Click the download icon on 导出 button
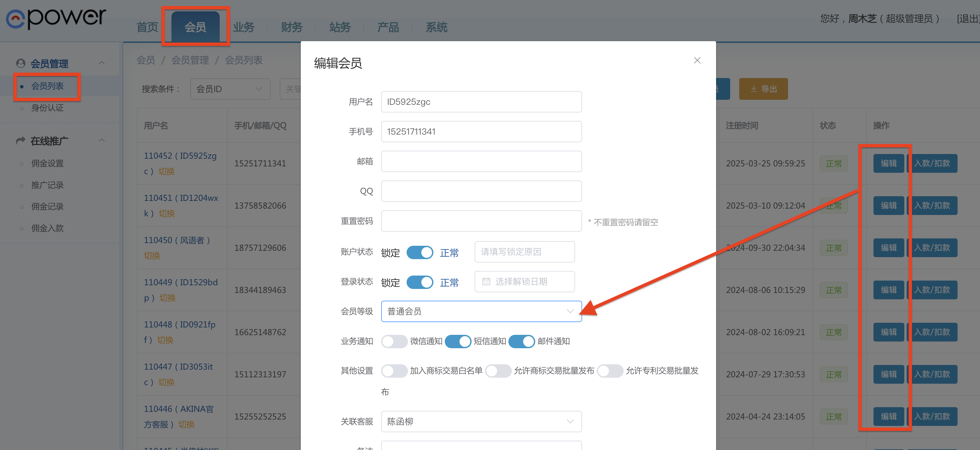The image size is (980, 450). tap(753, 89)
